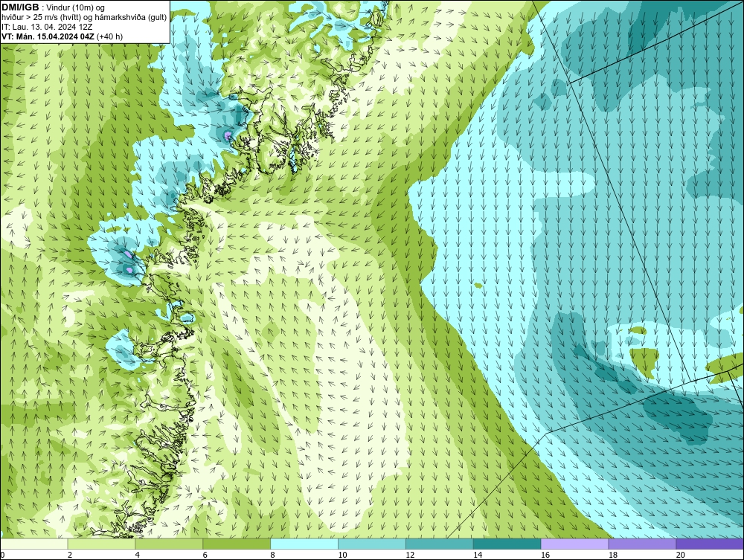The width and height of the screenshot is (744, 560).
Task: Choose the 14–16 m/s dark teal swatch
Action: click(507, 544)
